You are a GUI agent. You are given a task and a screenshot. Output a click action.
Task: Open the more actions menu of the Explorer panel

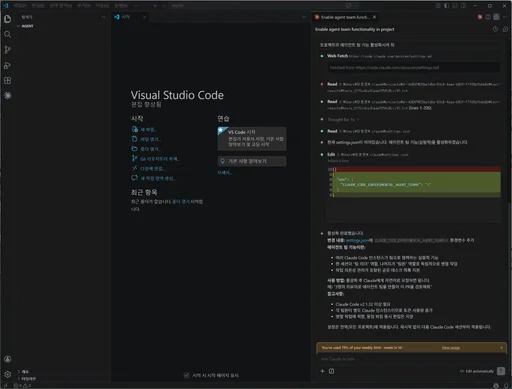pos(103,17)
